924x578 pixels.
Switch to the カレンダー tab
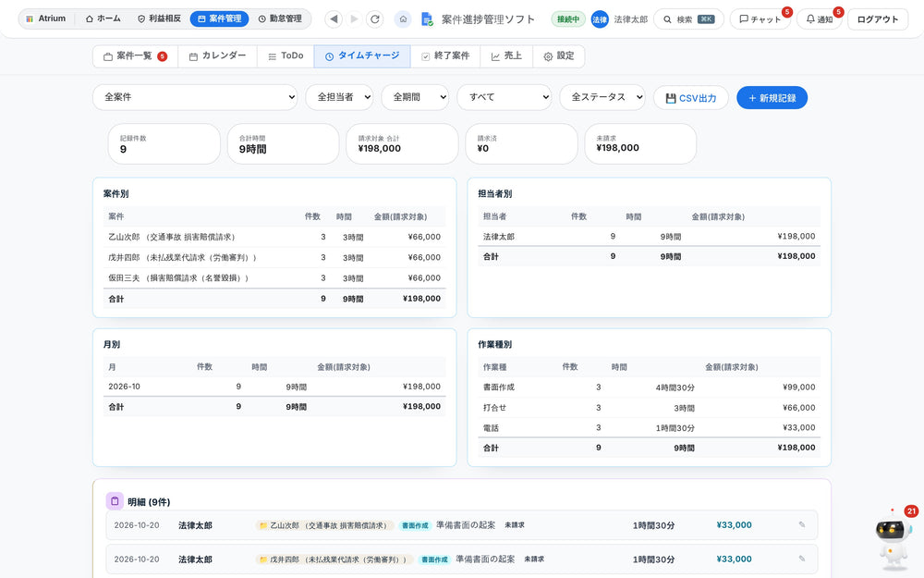pyautogui.click(x=217, y=56)
